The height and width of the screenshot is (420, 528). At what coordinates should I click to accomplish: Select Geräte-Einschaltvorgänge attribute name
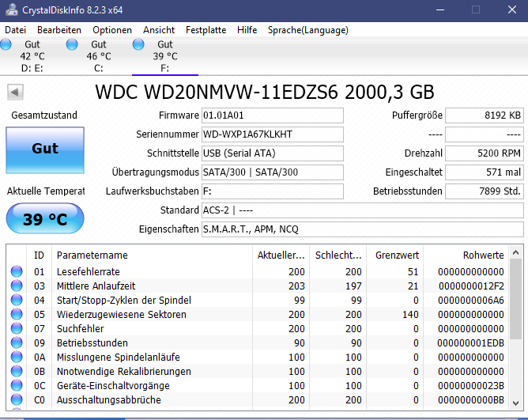click(113, 386)
